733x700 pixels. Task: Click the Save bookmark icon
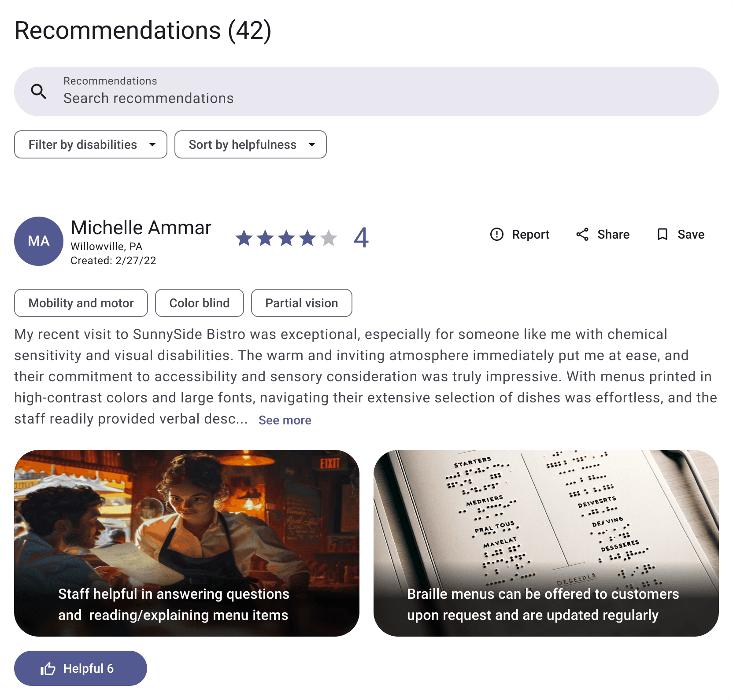coord(662,234)
